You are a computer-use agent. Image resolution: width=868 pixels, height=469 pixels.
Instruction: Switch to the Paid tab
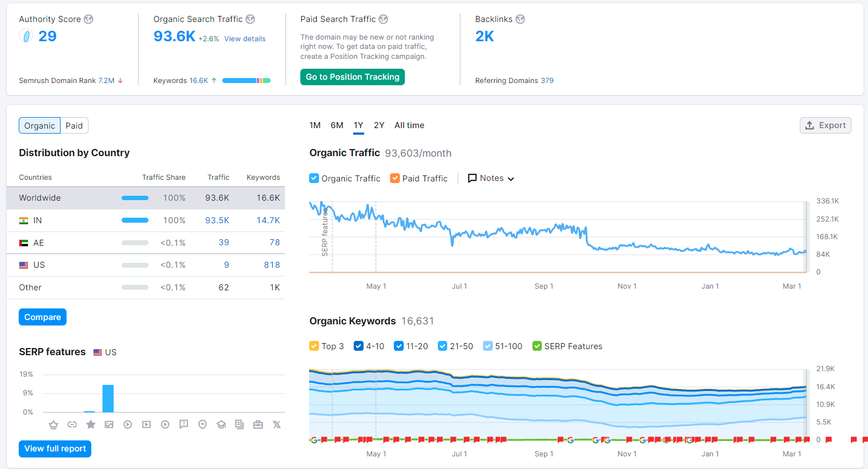point(74,125)
